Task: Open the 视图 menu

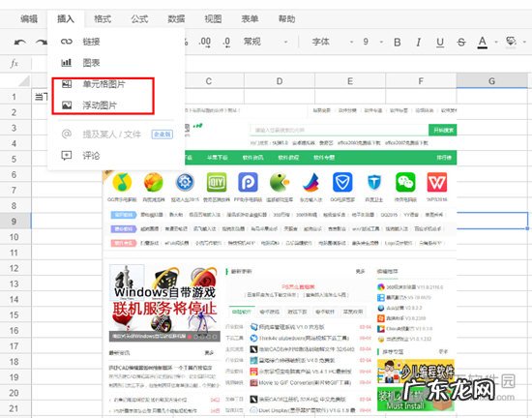Action: click(x=213, y=19)
